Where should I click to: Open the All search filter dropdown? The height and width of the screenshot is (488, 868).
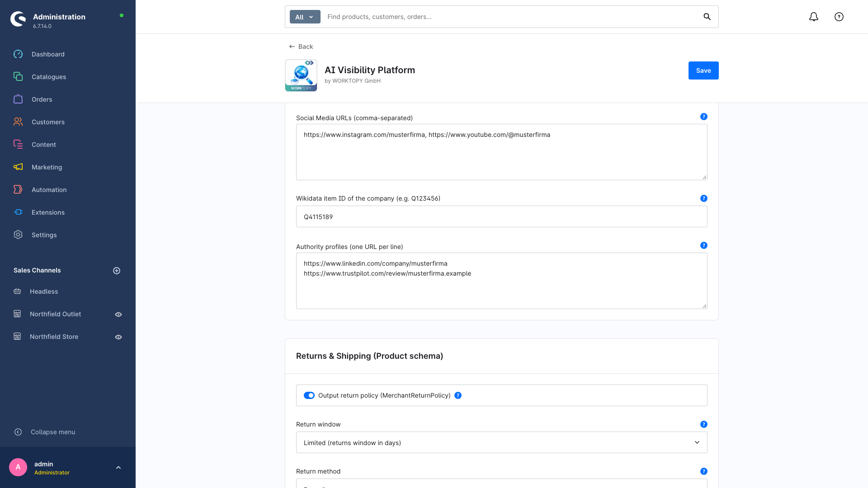[x=305, y=17]
